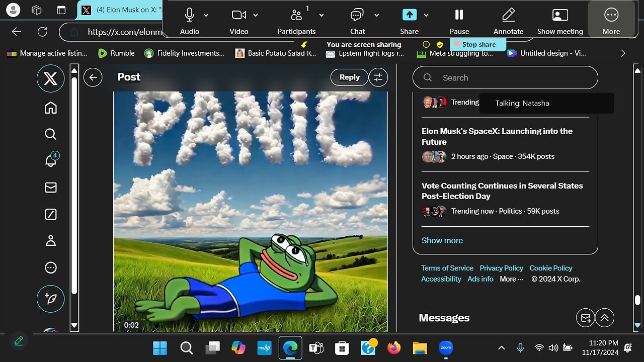Select the Elon Musk on X tab

coord(121,10)
